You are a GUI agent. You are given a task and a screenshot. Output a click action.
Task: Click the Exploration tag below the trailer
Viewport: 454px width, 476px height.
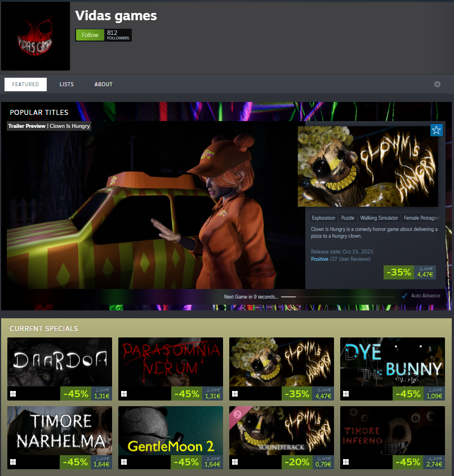click(x=323, y=217)
